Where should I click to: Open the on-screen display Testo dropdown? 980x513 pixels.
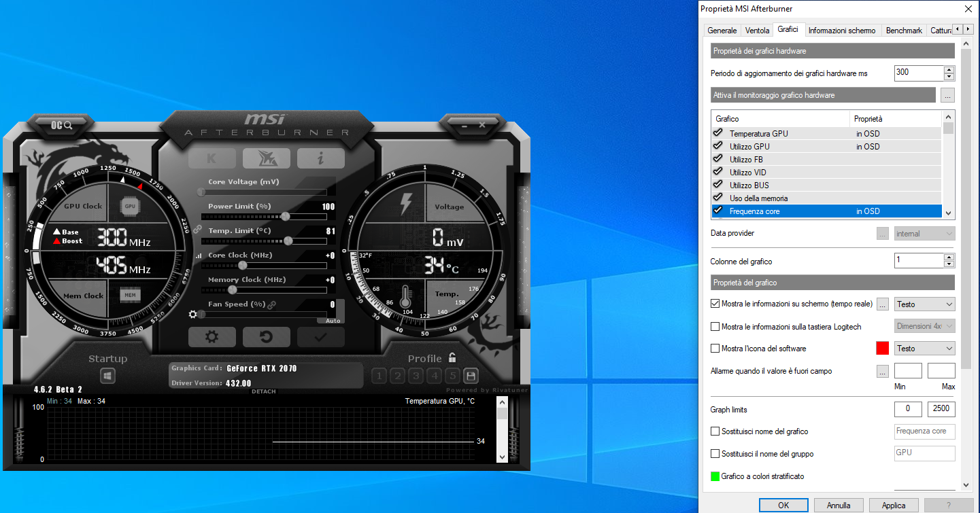[x=925, y=304]
